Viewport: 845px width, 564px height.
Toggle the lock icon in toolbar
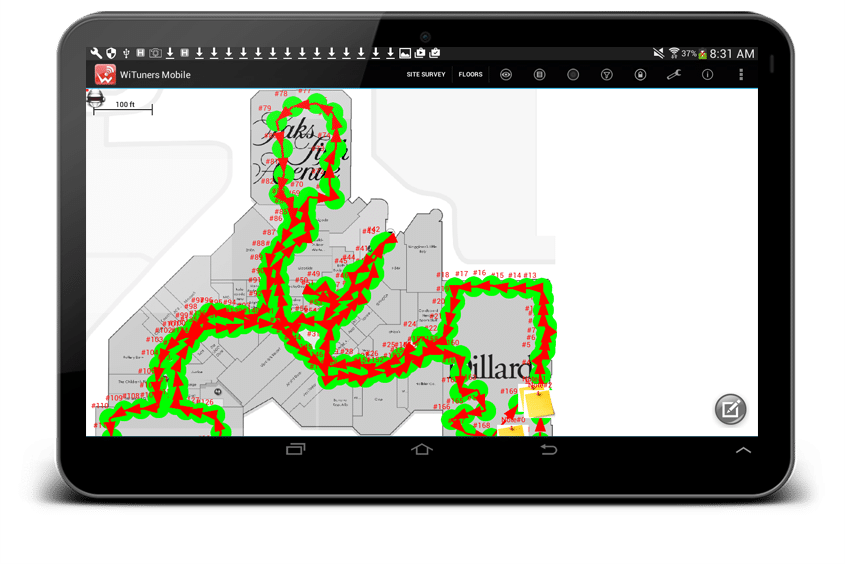[640, 75]
